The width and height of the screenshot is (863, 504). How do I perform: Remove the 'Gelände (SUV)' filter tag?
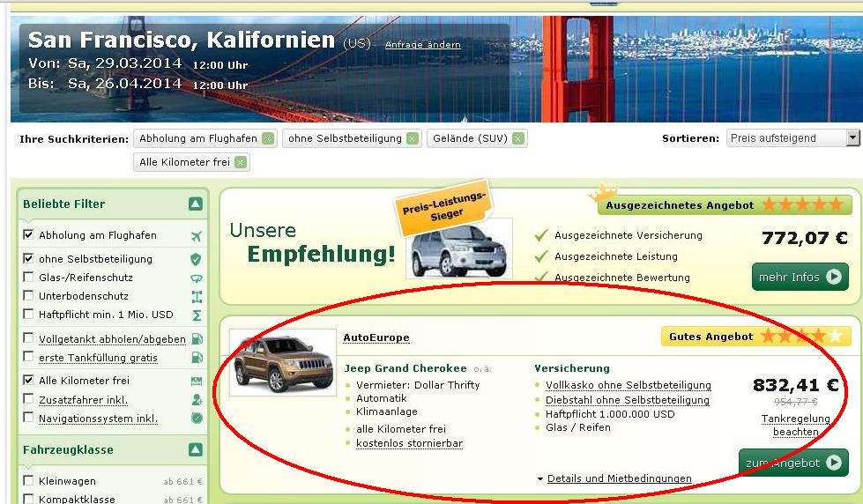(x=517, y=138)
